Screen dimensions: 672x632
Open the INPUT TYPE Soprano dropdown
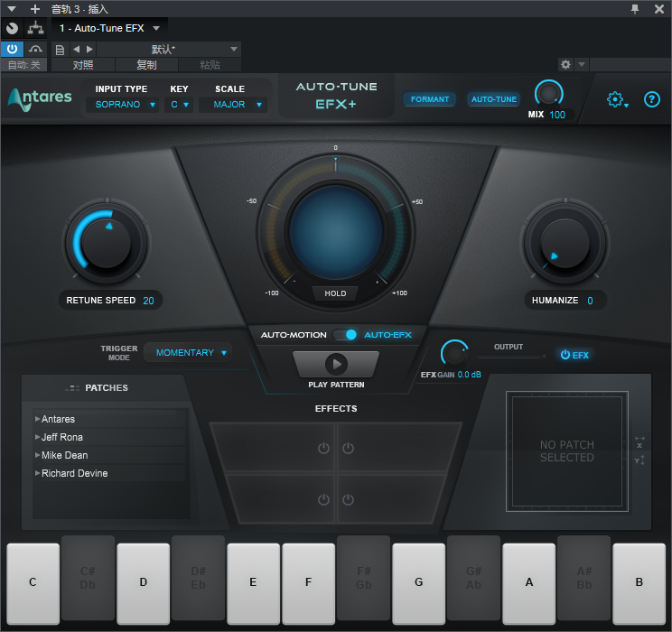(122, 105)
